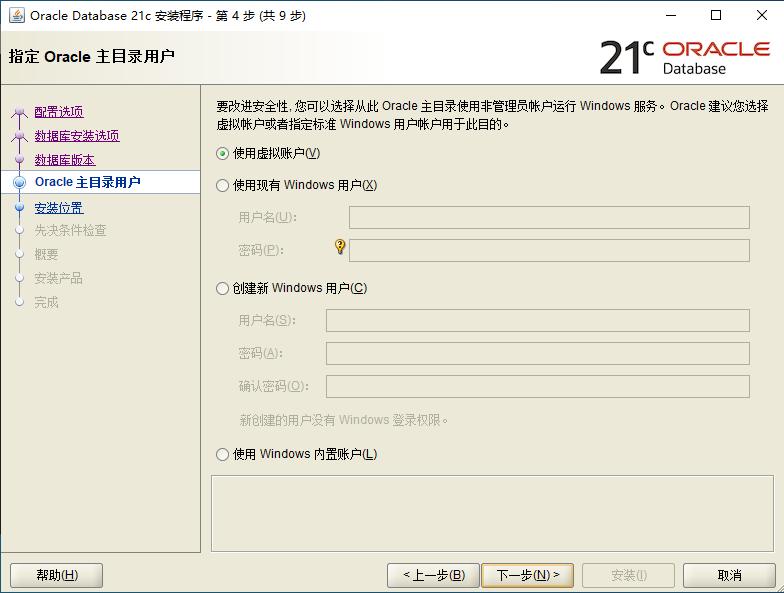Image resolution: width=784 pixels, height=593 pixels.
Task: Focus the 用户名(U) input field
Action: pyautogui.click(x=549, y=218)
